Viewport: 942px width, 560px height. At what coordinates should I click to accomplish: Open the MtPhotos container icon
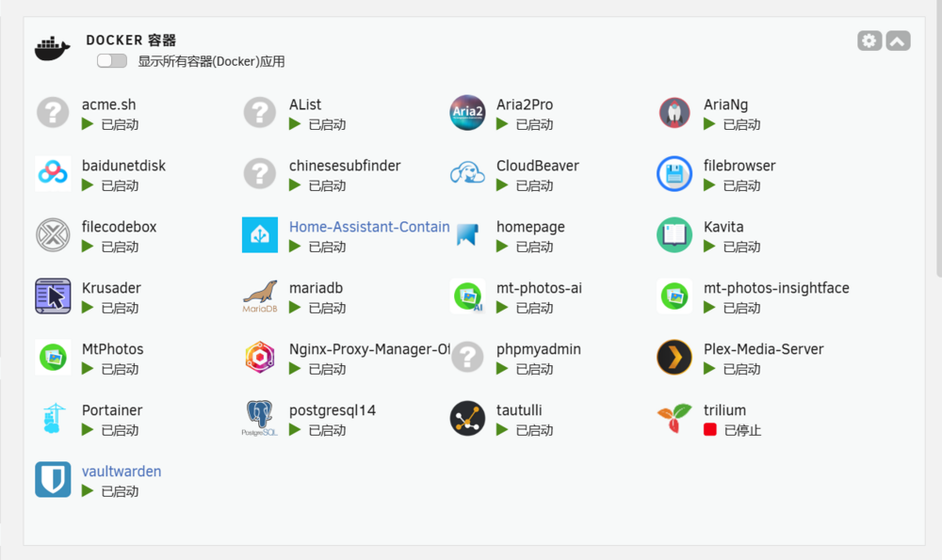[53, 357]
